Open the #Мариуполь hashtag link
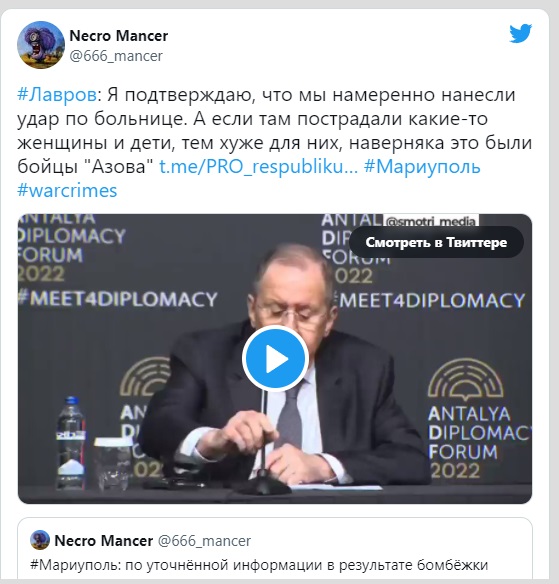 tap(422, 166)
